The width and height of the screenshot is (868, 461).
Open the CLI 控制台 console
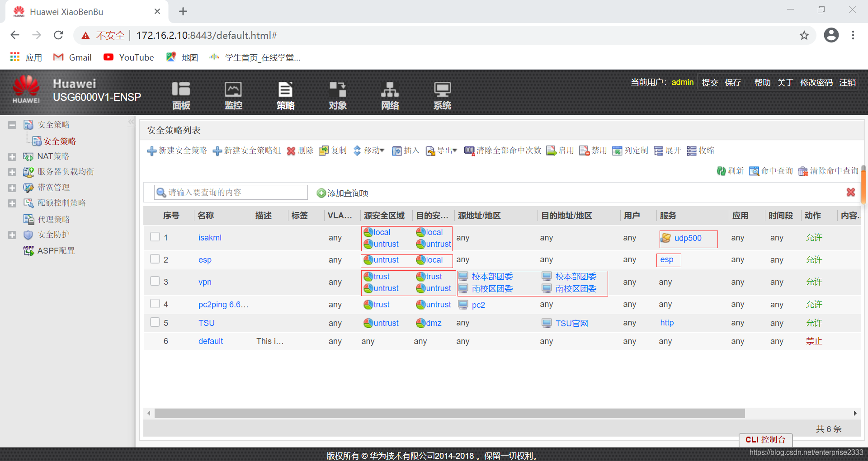[765, 440]
